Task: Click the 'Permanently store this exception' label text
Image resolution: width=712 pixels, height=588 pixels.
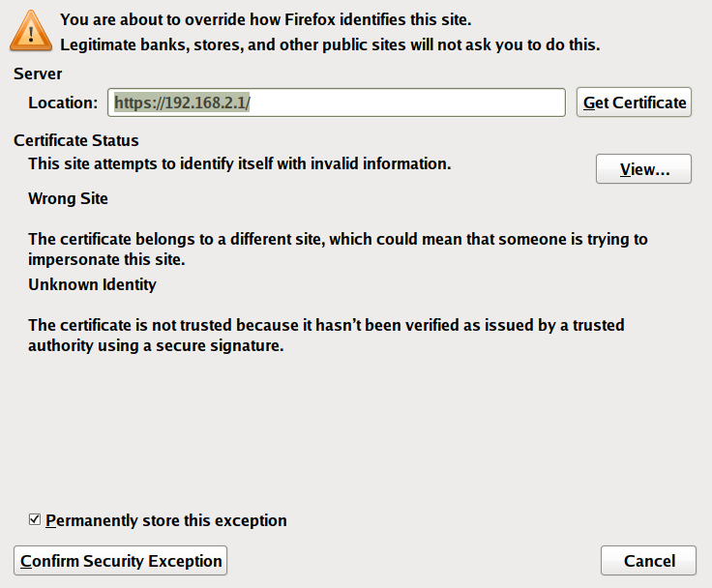Action: (x=165, y=520)
